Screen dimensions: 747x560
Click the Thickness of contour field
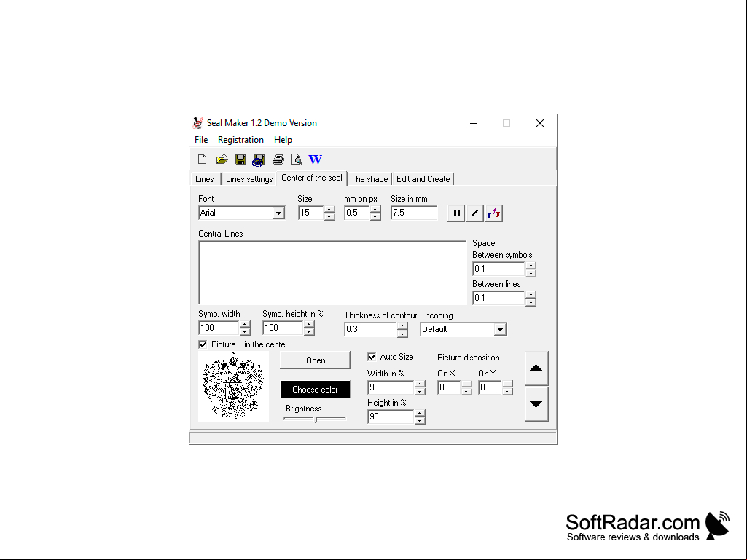point(371,329)
